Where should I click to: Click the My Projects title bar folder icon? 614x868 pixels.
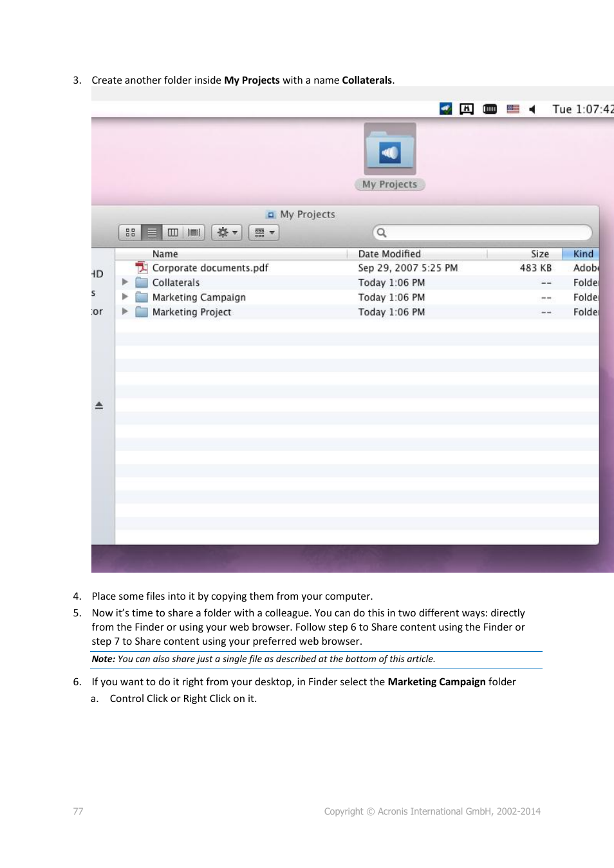click(x=271, y=215)
